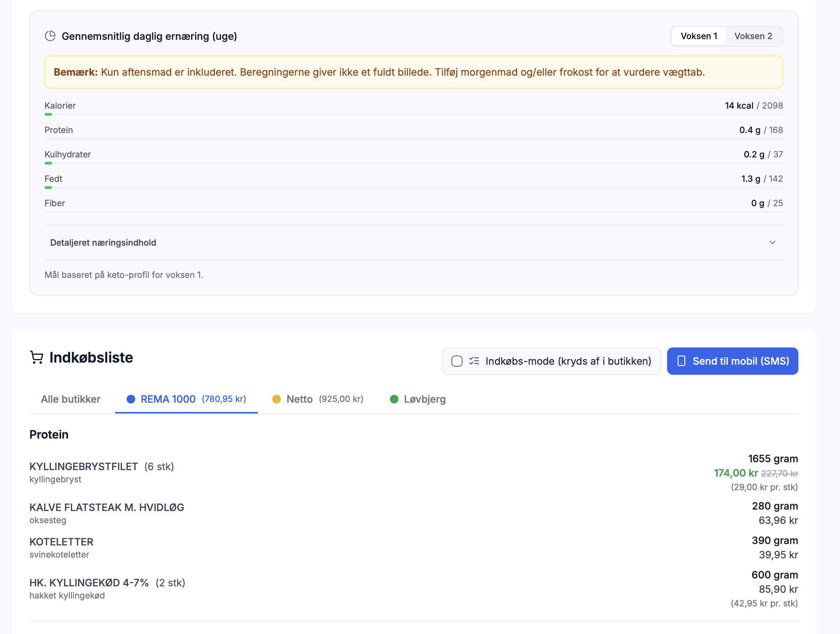Click the green Løvbjerg store dot
The image size is (840, 634).
(x=394, y=399)
